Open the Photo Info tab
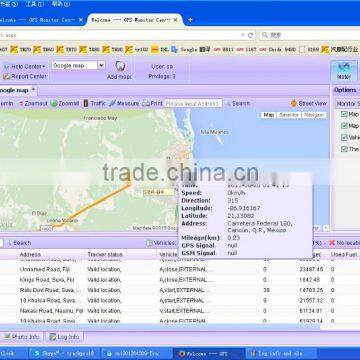The image size is (360, 360). click(21, 337)
